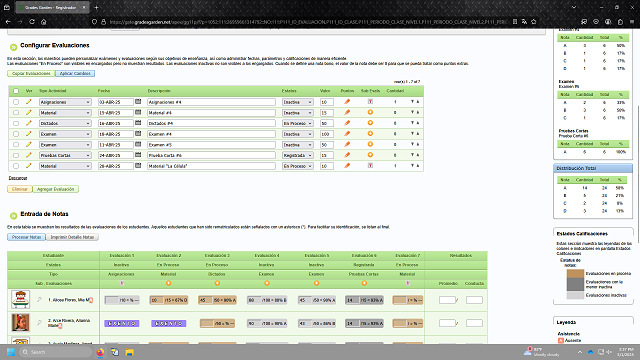The height and width of the screenshot is (360, 640).
Task: Click orange Sub Evals icon for Material #4
Action: pos(370,112)
